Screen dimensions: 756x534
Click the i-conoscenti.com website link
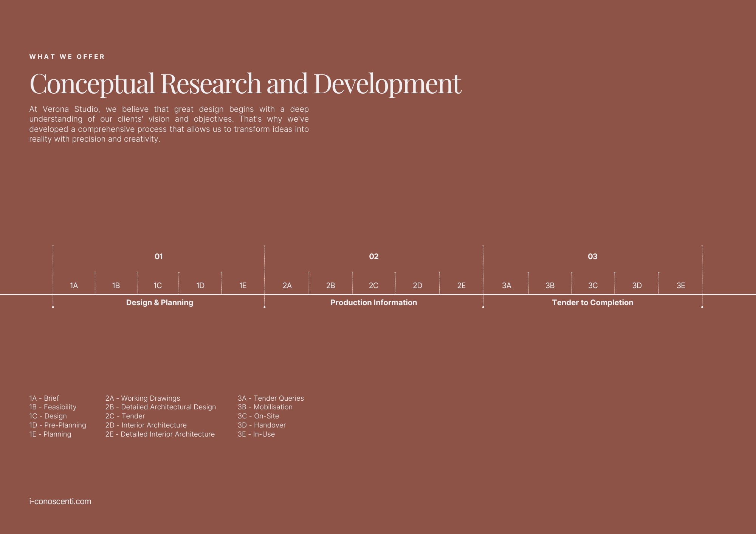tap(60, 502)
